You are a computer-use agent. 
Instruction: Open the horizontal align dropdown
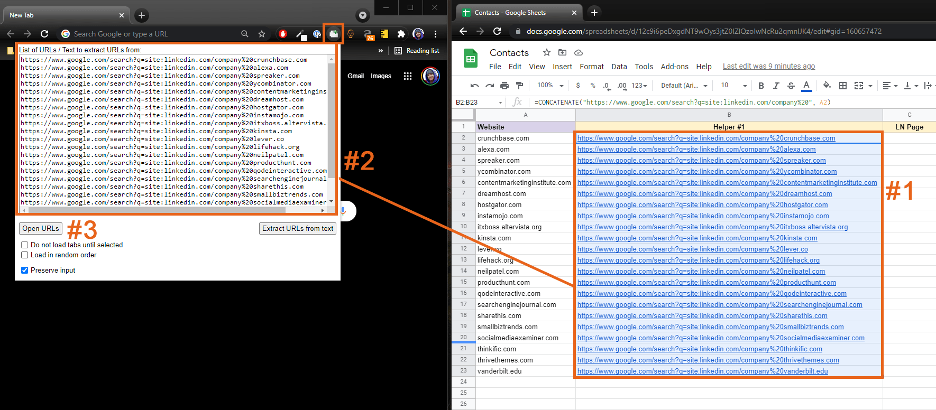coord(889,86)
